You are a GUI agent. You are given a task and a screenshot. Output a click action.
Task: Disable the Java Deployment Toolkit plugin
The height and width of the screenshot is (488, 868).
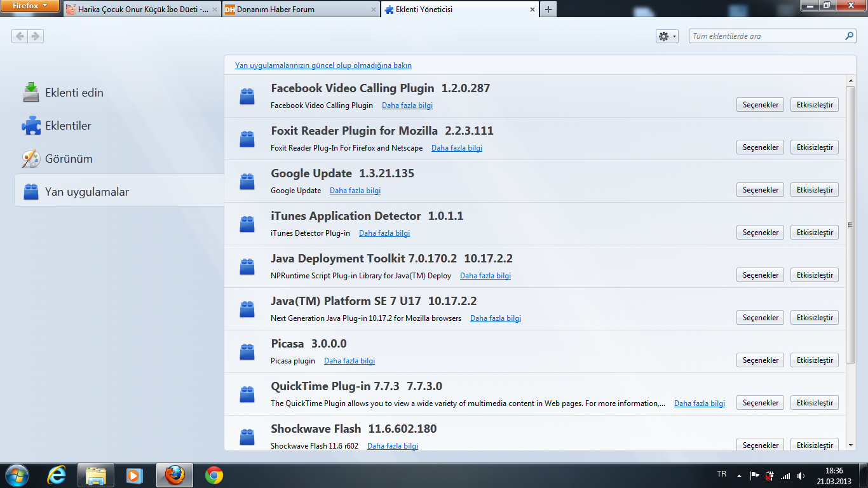point(815,275)
